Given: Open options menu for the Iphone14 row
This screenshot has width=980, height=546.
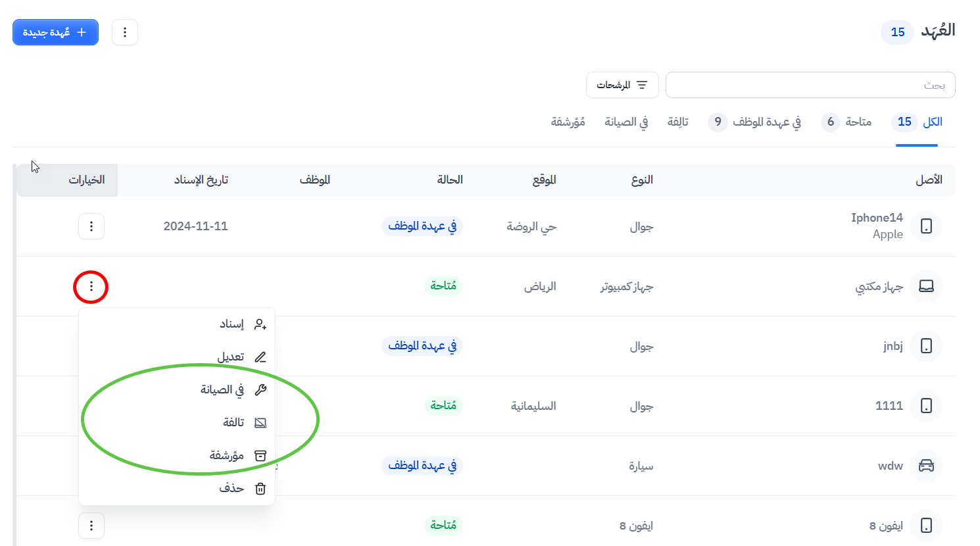Looking at the screenshot, I should (x=91, y=226).
